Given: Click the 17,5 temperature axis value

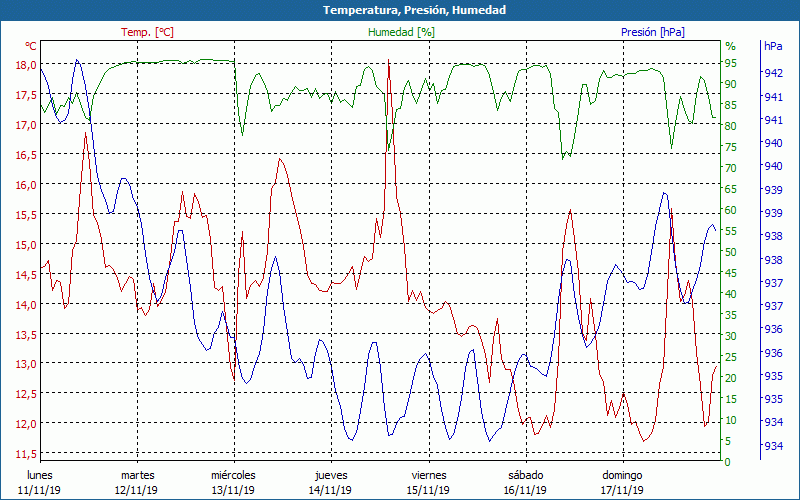Looking at the screenshot, I should coord(26,95).
